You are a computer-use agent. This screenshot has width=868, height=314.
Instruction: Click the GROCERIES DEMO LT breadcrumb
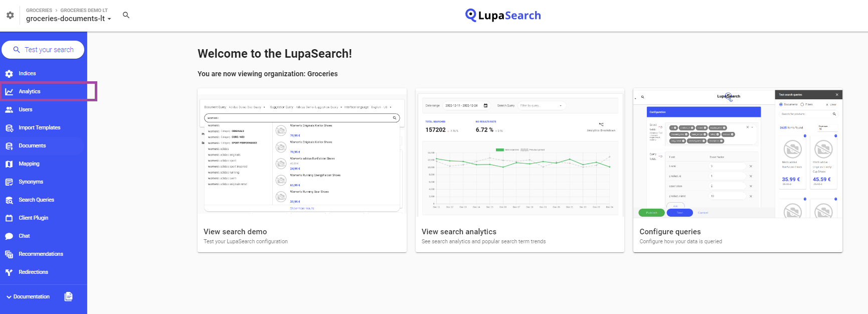[84, 10]
